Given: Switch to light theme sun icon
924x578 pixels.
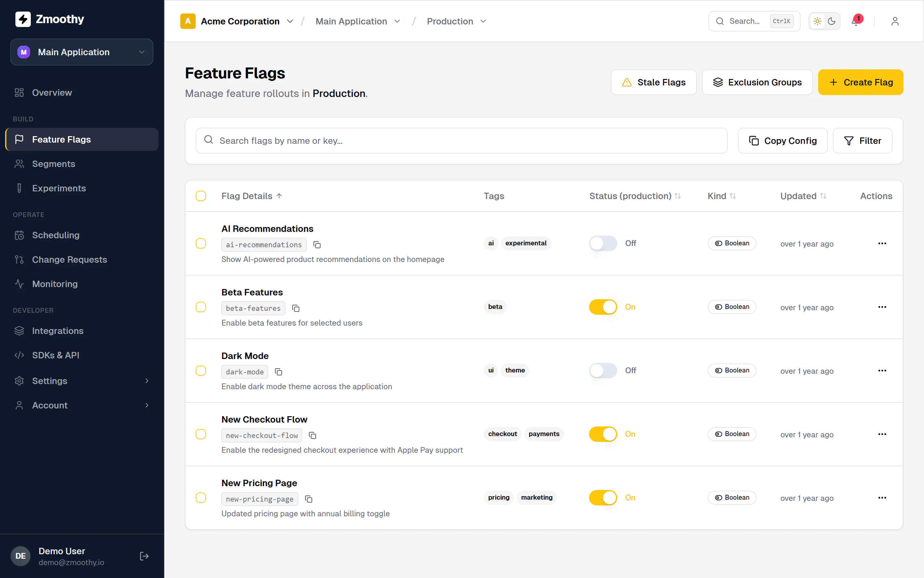Looking at the screenshot, I should point(817,22).
